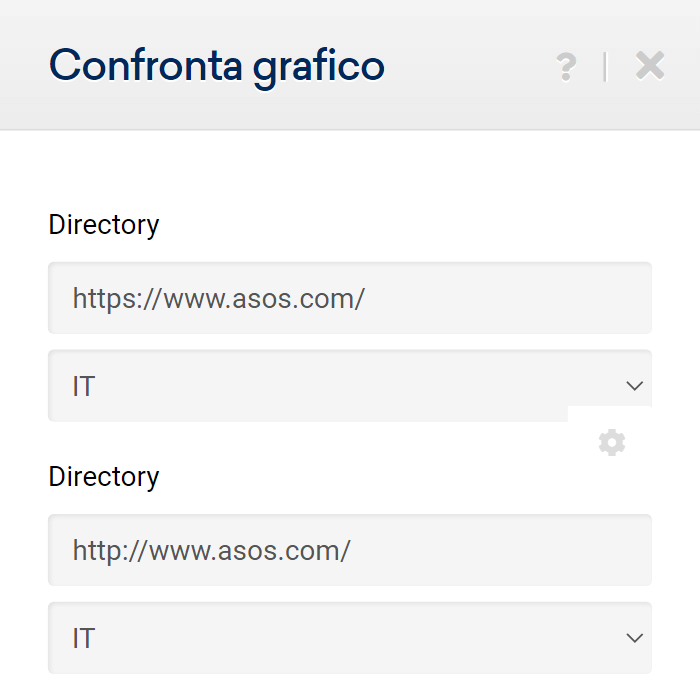Click the Confronta grafico title
The image size is (700, 700).
(x=216, y=67)
